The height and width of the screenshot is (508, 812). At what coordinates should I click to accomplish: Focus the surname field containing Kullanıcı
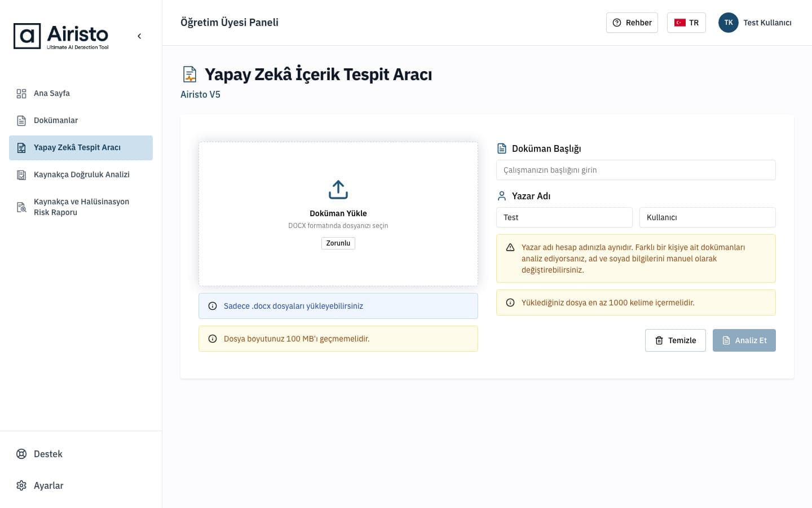tap(708, 217)
